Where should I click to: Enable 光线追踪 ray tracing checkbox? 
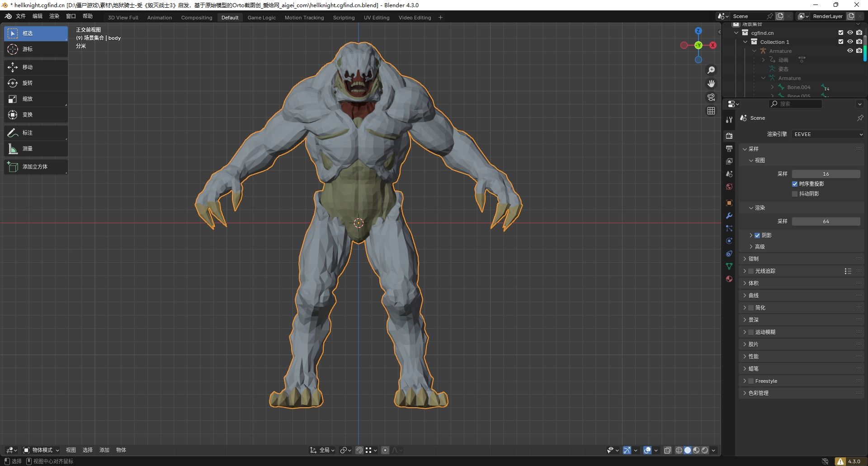(751, 271)
